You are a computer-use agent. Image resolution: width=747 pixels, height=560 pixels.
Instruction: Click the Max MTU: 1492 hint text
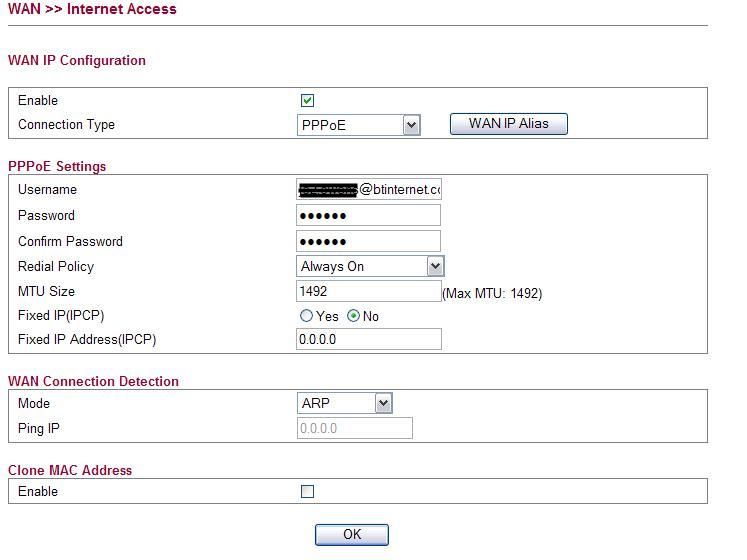492,294
